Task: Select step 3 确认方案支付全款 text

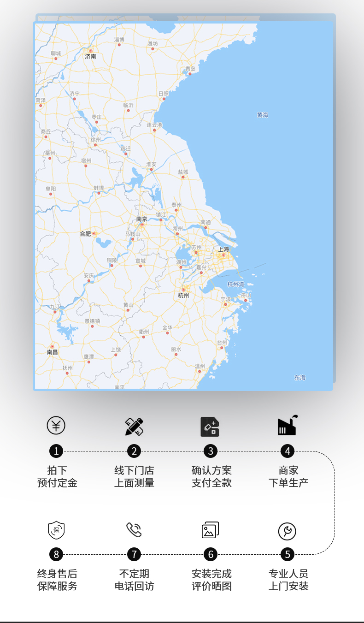Action: tap(211, 476)
